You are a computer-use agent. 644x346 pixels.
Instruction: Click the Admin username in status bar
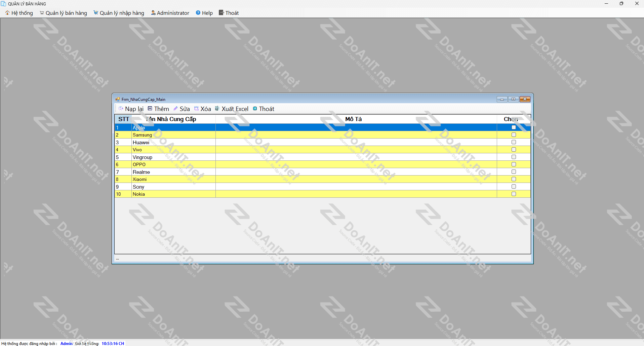(66, 343)
